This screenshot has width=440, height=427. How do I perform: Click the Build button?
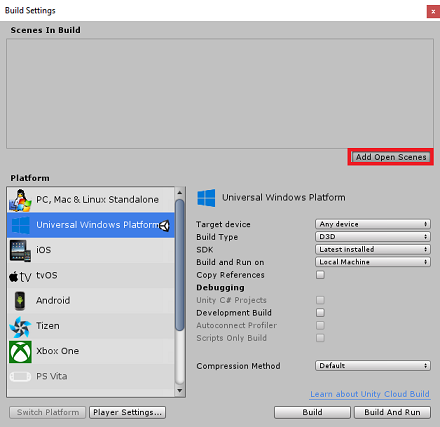click(312, 412)
